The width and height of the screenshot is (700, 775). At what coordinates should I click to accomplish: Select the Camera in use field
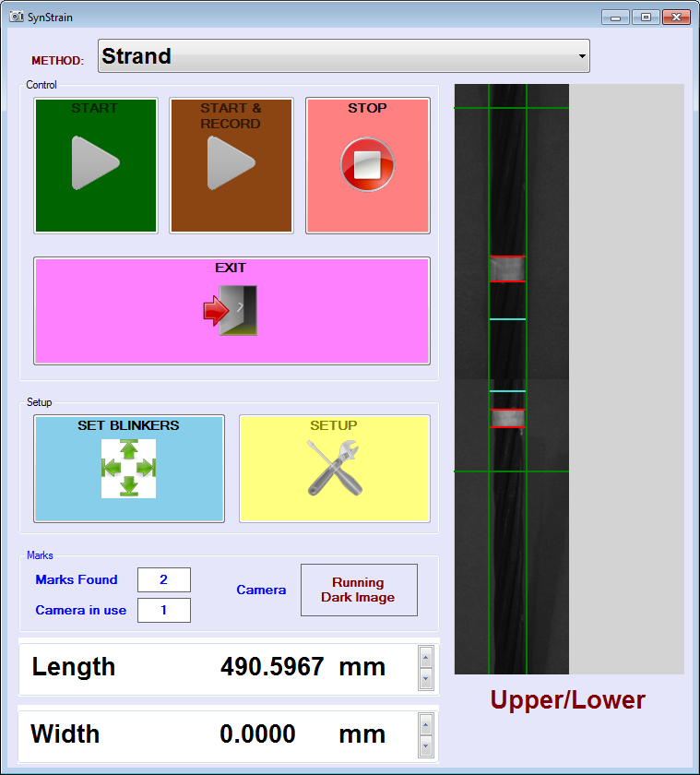click(x=164, y=610)
